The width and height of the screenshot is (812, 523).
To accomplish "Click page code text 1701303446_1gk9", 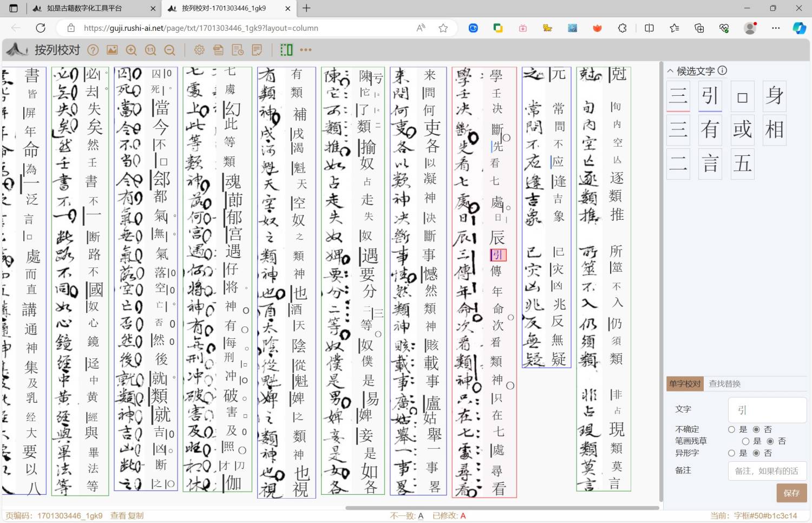I will pos(70,516).
